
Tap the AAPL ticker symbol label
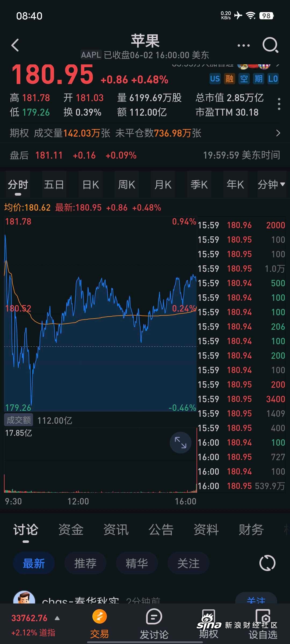click(91, 55)
